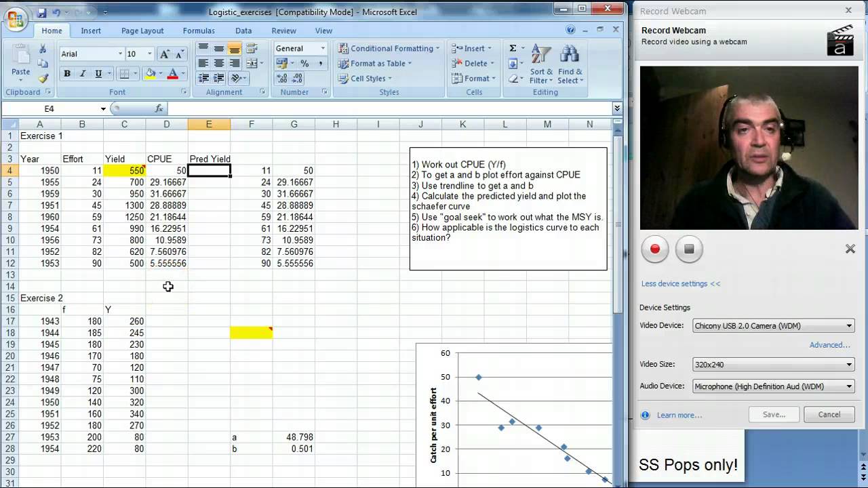868x488 pixels.
Task: Click the Format Painter brush icon
Action: [x=43, y=79]
